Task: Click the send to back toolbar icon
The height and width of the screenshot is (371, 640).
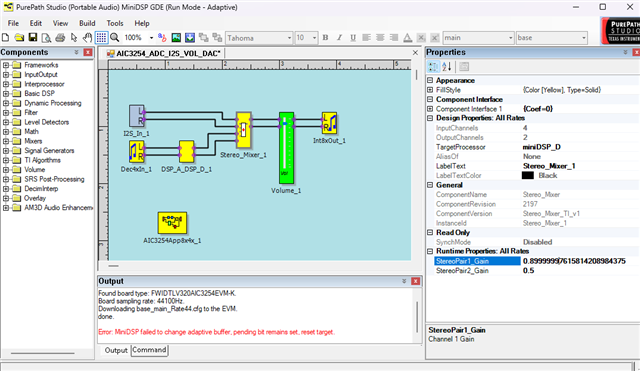Action: pos(217,38)
